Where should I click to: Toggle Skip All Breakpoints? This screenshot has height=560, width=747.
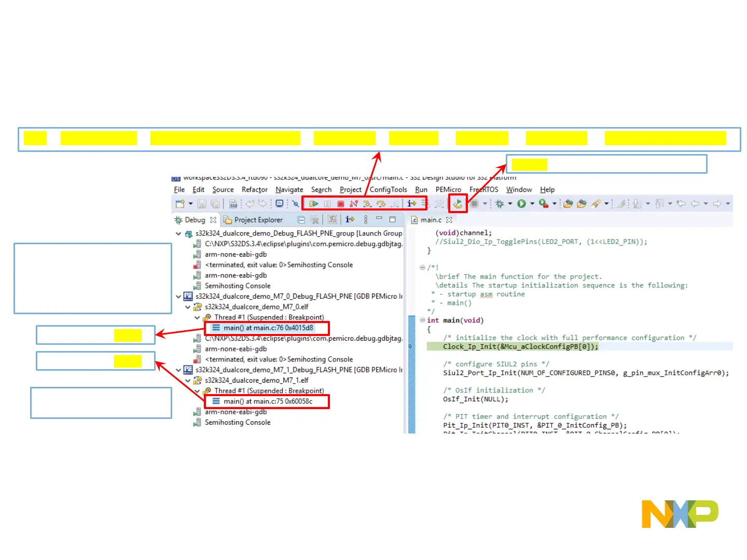click(296, 204)
